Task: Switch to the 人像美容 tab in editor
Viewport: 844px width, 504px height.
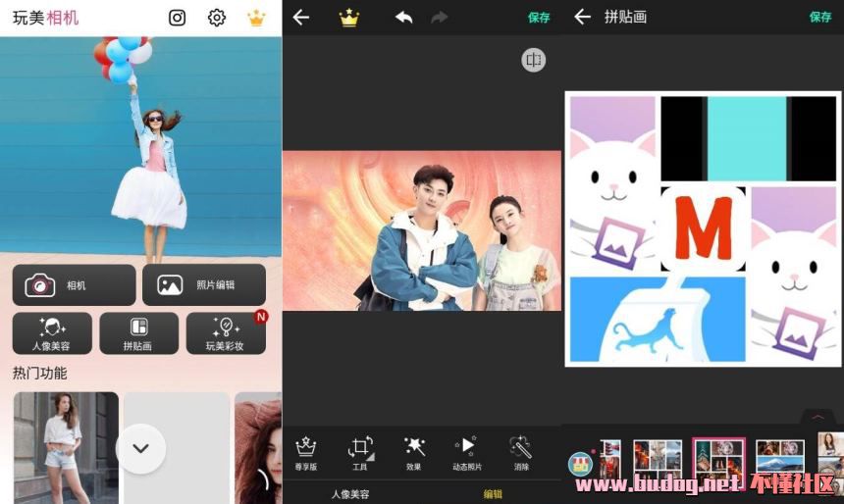Action: pyautogui.click(x=350, y=494)
